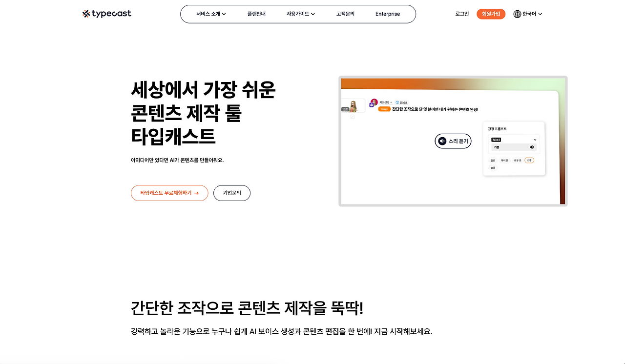625x364 pixels.
Task: Open the 기업문의 inquiry link
Action: tap(232, 193)
